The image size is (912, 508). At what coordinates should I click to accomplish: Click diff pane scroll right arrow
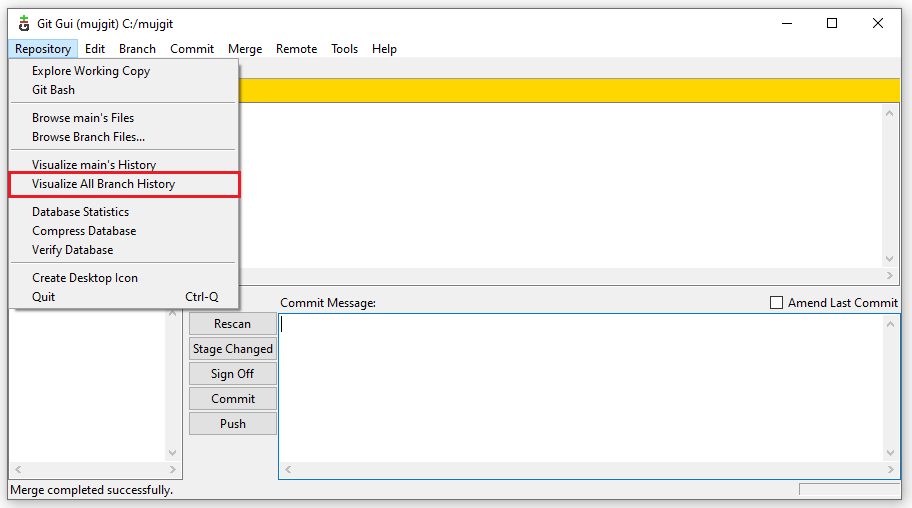pyautogui.click(x=890, y=276)
